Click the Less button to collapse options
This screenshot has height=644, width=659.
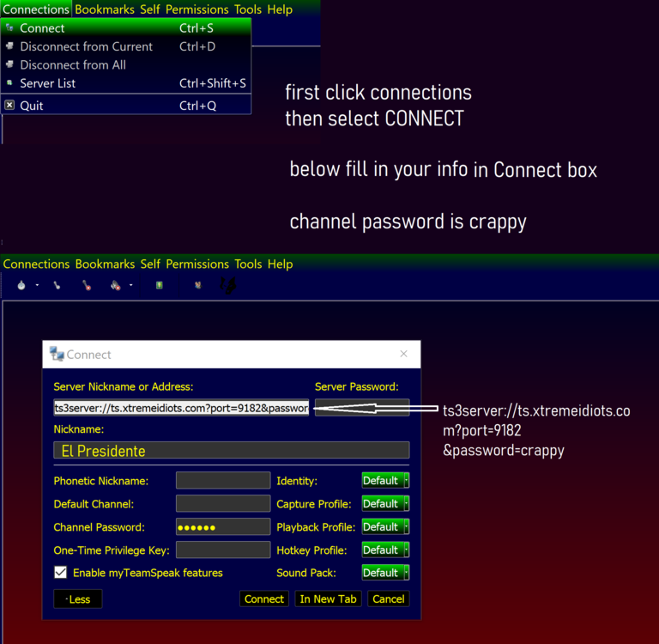coord(78,599)
